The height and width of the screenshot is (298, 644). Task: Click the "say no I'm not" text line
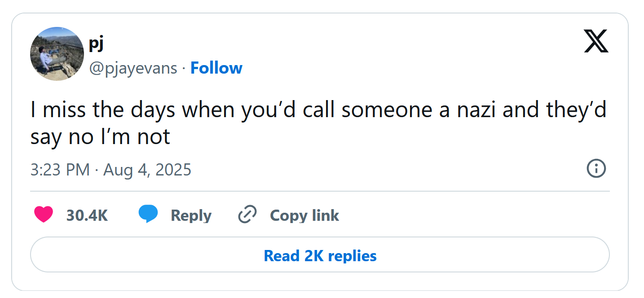coord(100,137)
